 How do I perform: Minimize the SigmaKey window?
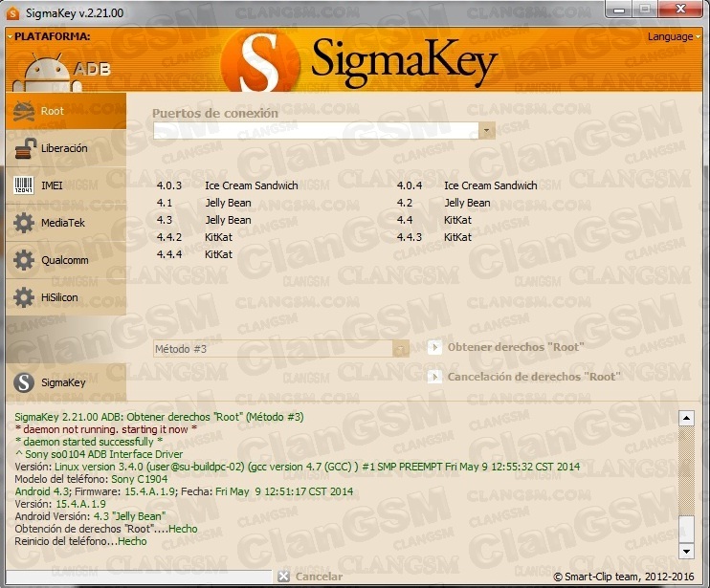(619, 9)
